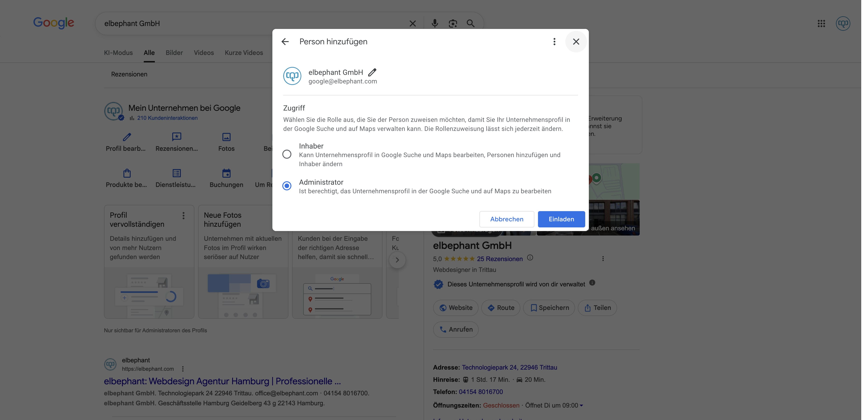Click the elbephant site favicon
Viewport: 868px width, 420px height.
tap(110, 364)
